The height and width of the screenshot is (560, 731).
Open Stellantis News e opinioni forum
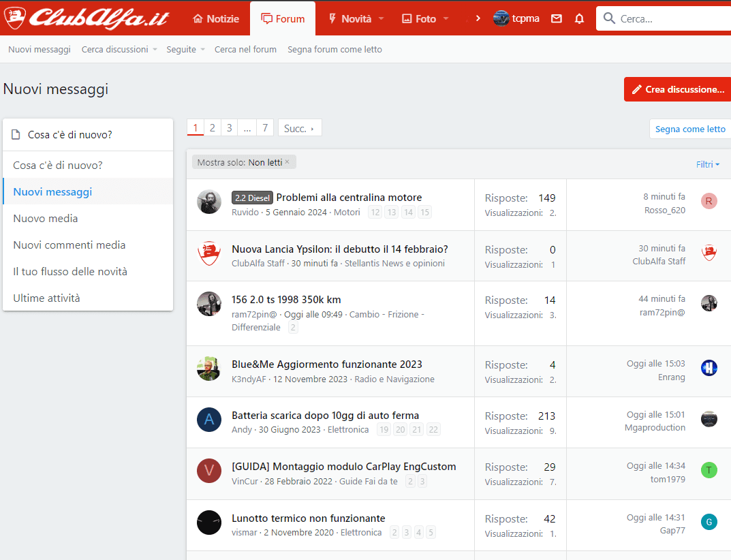pyautogui.click(x=394, y=264)
